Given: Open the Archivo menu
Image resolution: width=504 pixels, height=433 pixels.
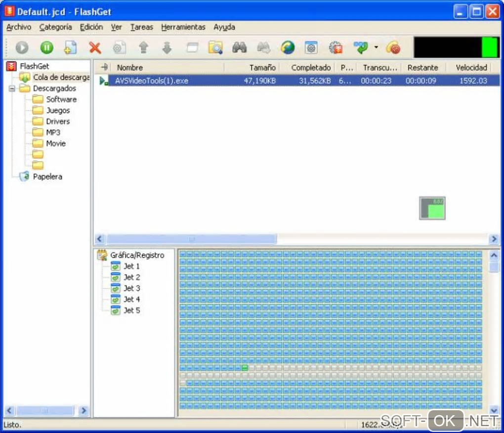Looking at the screenshot, I should coord(19,27).
